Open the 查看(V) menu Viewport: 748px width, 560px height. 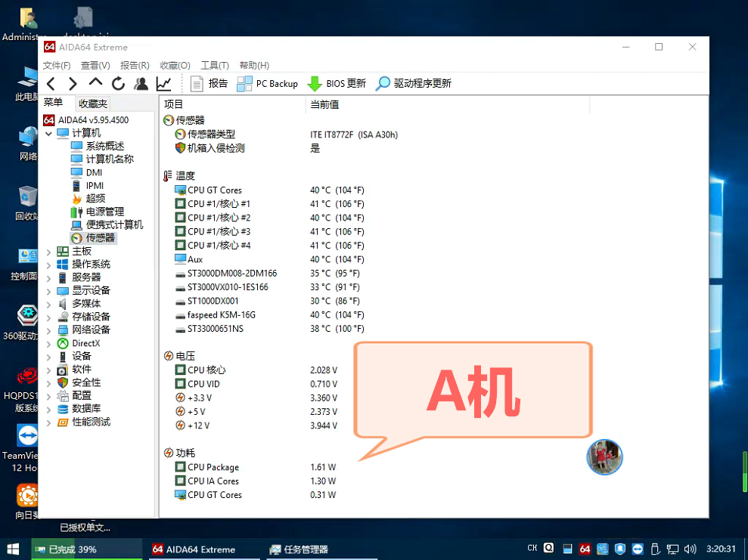point(95,65)
